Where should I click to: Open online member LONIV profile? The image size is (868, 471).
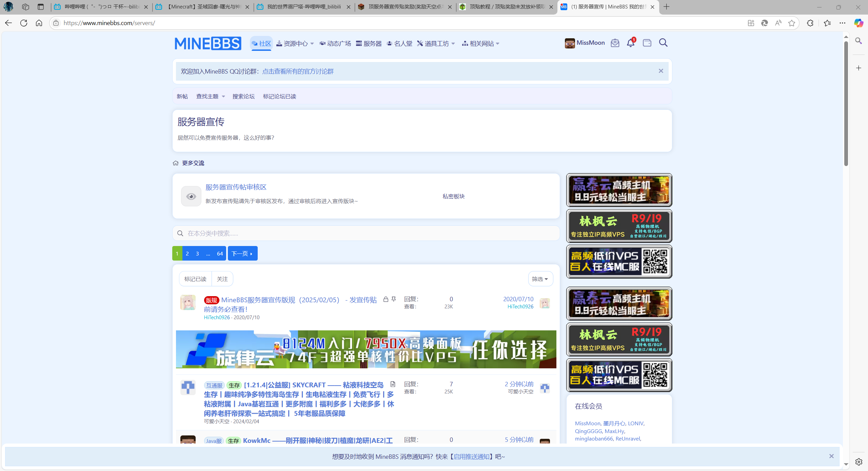[x=635, y=423]
